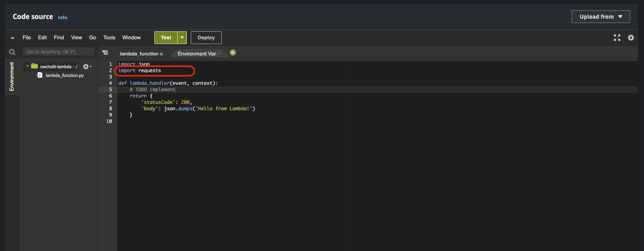
Task: Open the Go menu
Action: pos(93,38)
